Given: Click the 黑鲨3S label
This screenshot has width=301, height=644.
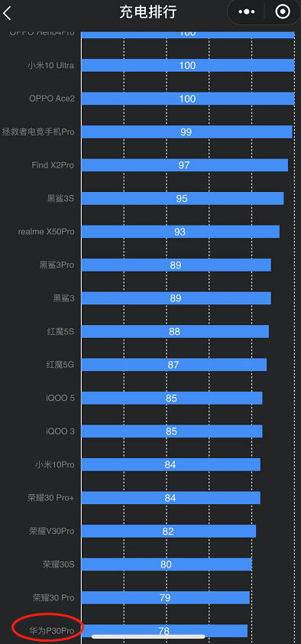Looking at the screenshot, I should point(60,198).
